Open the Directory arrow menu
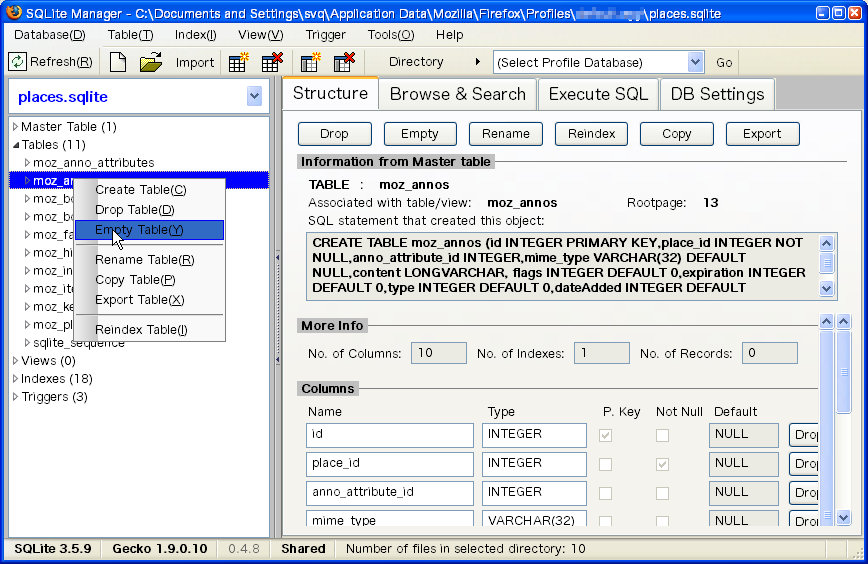The height and width of the screenshot is (564, 868). 478,61
